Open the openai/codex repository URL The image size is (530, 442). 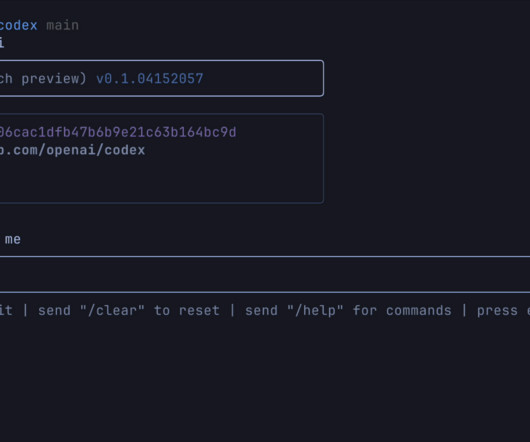(x=72, y=150)
